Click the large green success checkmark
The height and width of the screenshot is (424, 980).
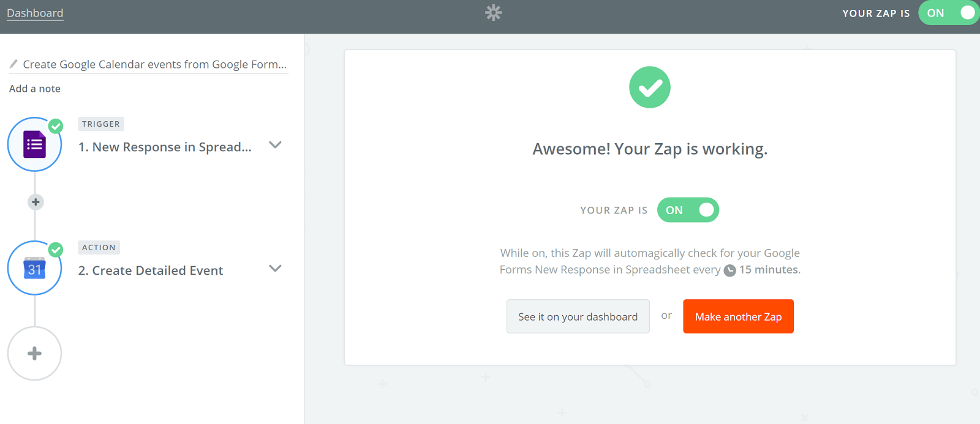pos(650,87)
